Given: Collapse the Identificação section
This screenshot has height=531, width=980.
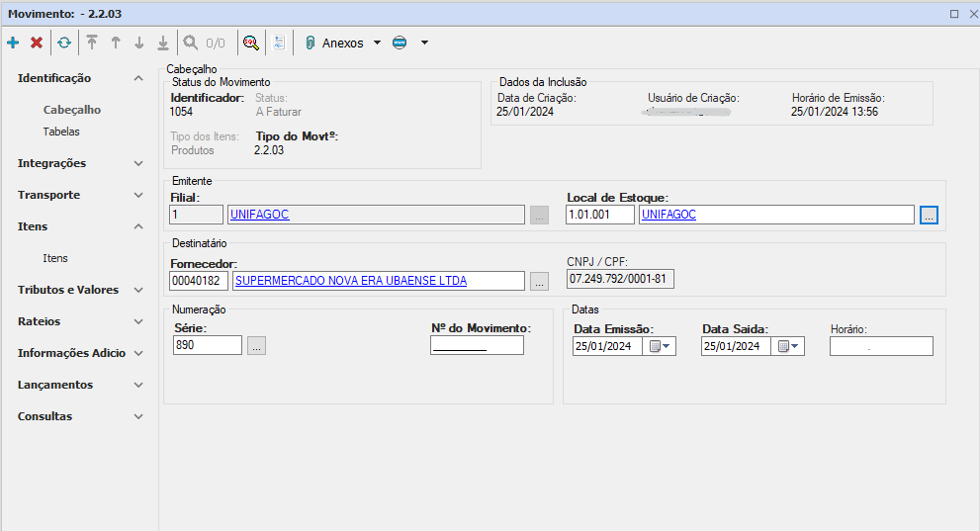Looking at the screenshot, I should point(138,78).
